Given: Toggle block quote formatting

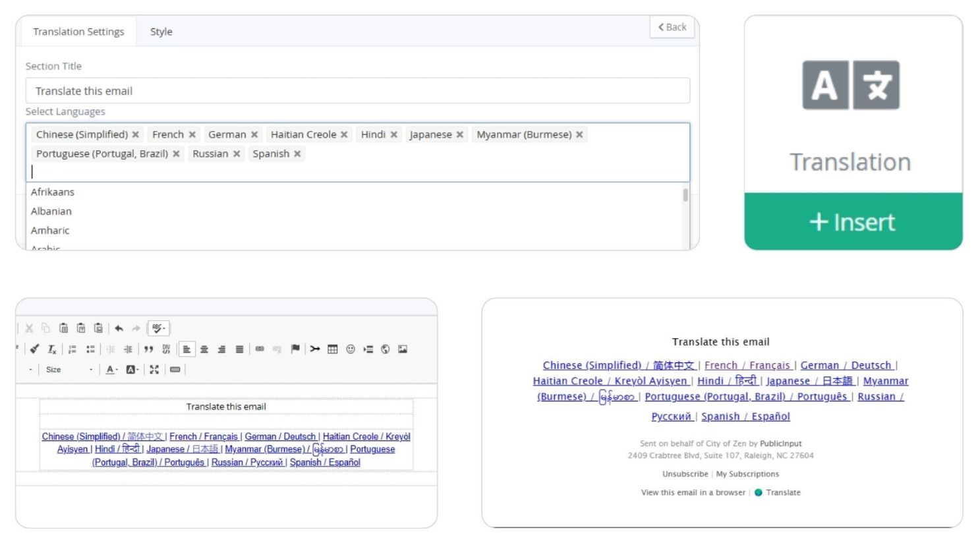Looking at the screenshot, I should (148, 349).
